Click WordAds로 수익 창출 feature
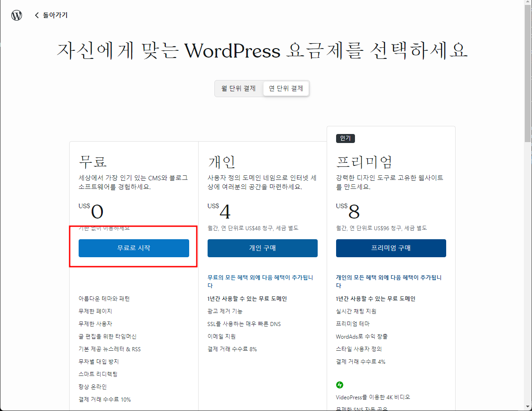The image size is (532, 411). pyautogui.click(x=362, y=336)
